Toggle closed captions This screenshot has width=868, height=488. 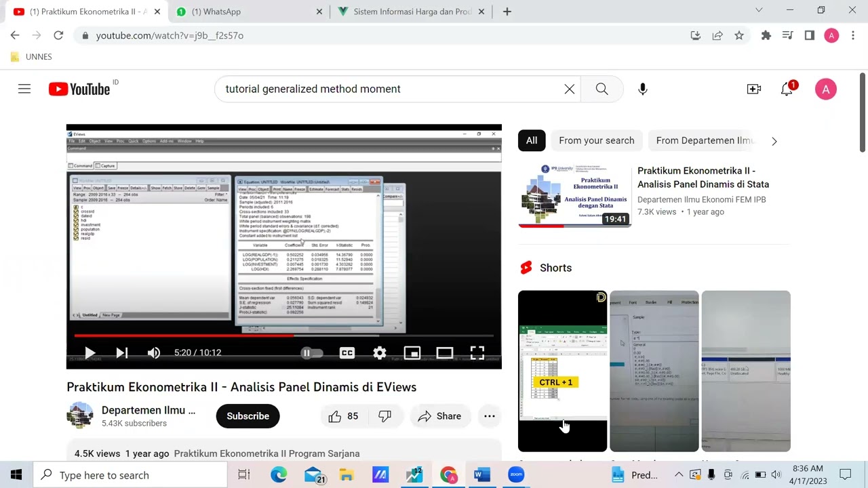click(347, 352)
